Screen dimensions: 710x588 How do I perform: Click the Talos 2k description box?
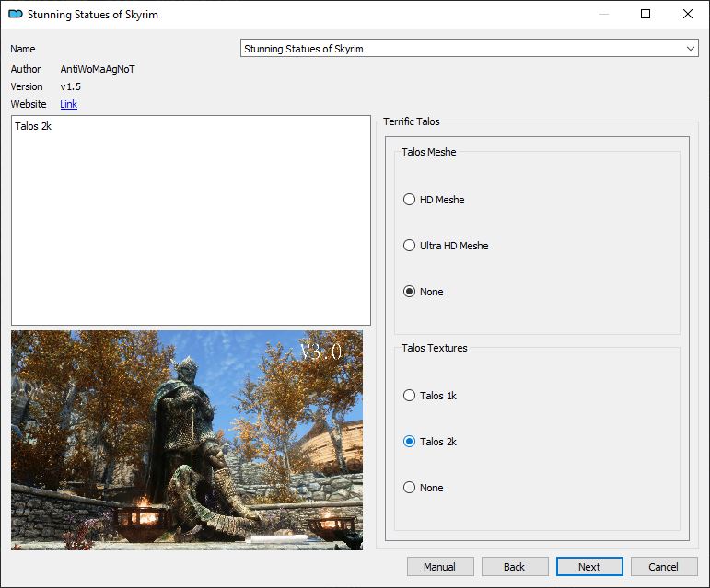pos(192,220)
